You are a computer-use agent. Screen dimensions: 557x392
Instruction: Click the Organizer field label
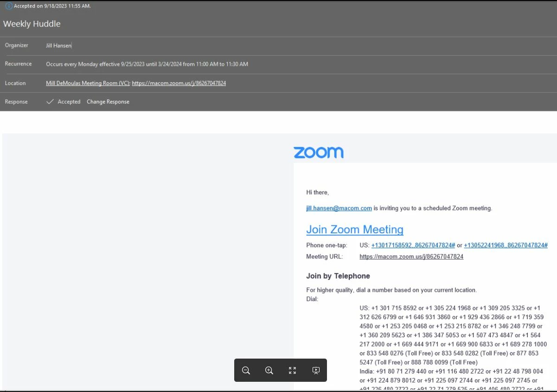17,45
